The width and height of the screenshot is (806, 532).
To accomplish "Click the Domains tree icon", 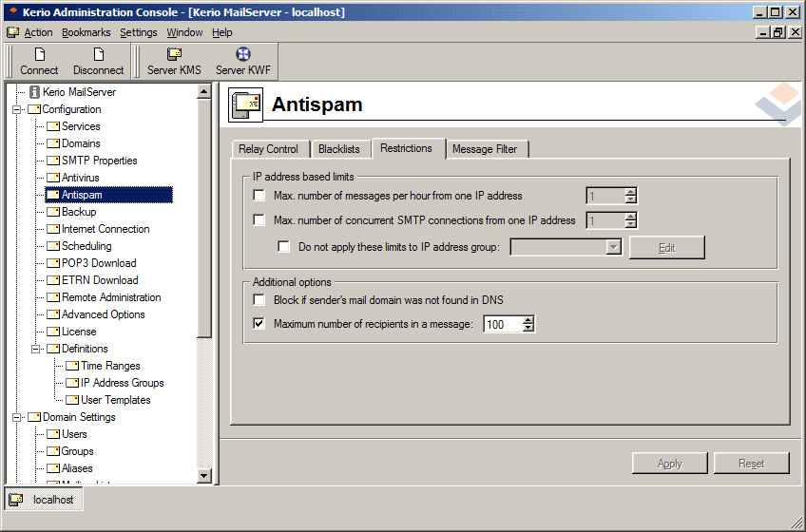I will 53,143.
